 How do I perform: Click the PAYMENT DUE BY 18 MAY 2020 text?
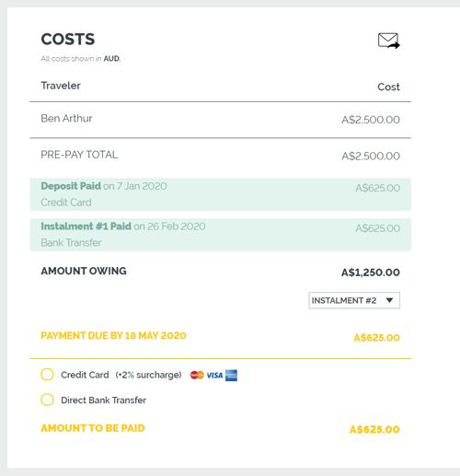pos(113,336)
